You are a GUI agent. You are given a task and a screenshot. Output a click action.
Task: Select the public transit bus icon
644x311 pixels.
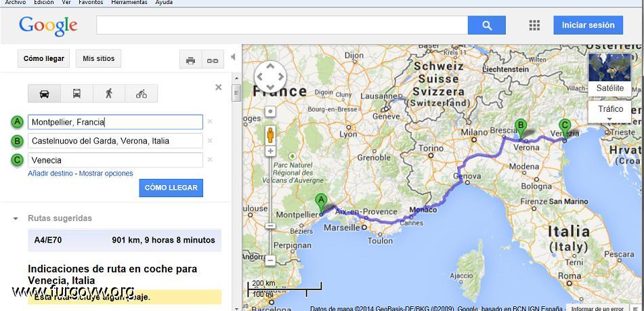pyautogui.click(x=77, y=94)
